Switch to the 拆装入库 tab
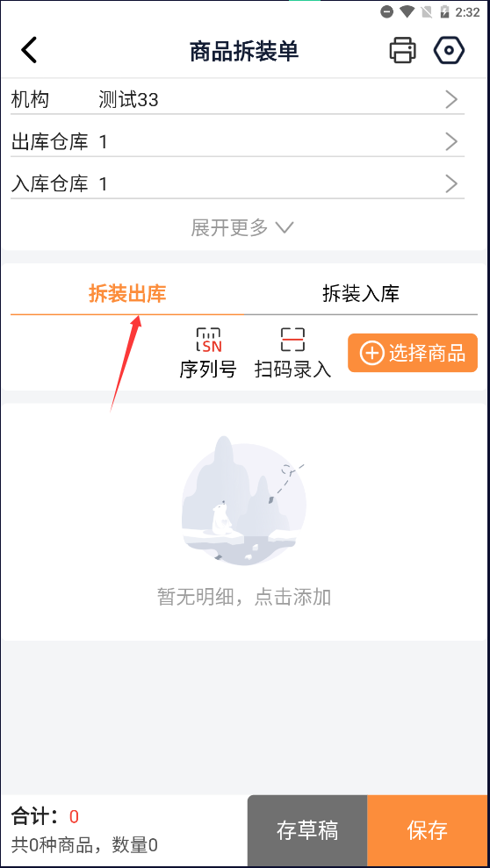The height and width of the screenshot is (868, 490). 361,294
